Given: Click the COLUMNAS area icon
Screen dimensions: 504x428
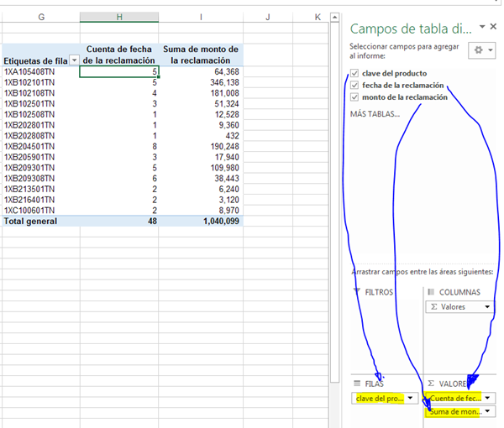Looking at the screenshot, I should point(431,292).
